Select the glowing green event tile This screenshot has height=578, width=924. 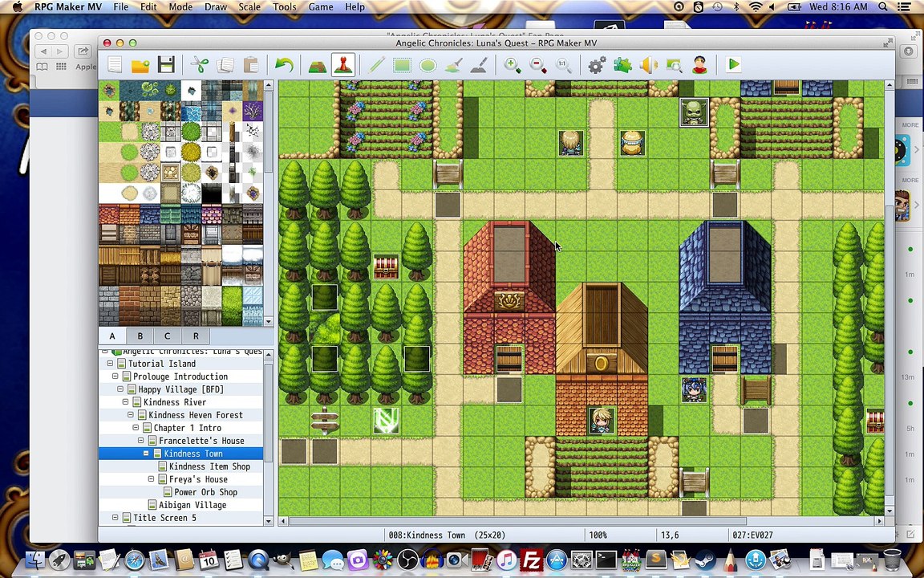coord(386,421)
